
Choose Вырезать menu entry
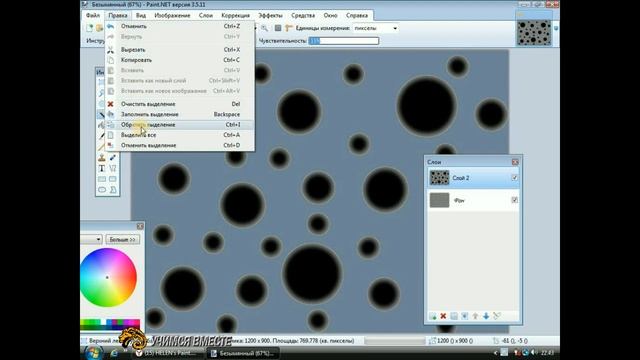click(180, 50)
